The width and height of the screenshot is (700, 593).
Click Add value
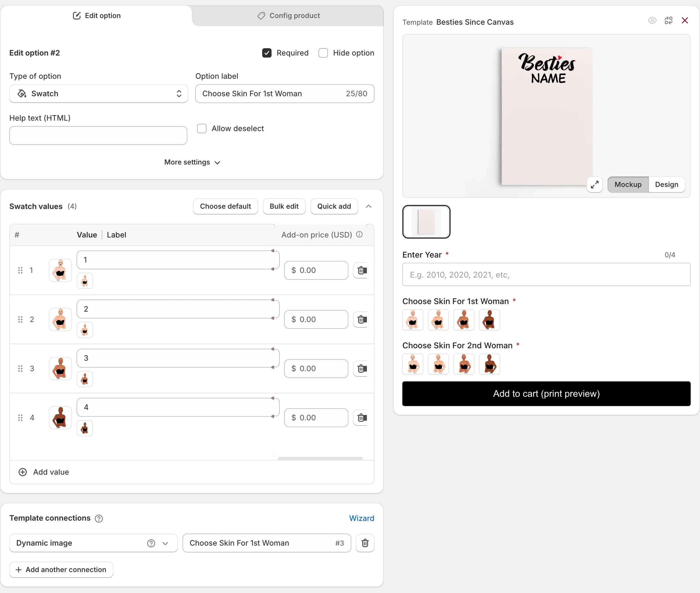[x=44, y=472]
